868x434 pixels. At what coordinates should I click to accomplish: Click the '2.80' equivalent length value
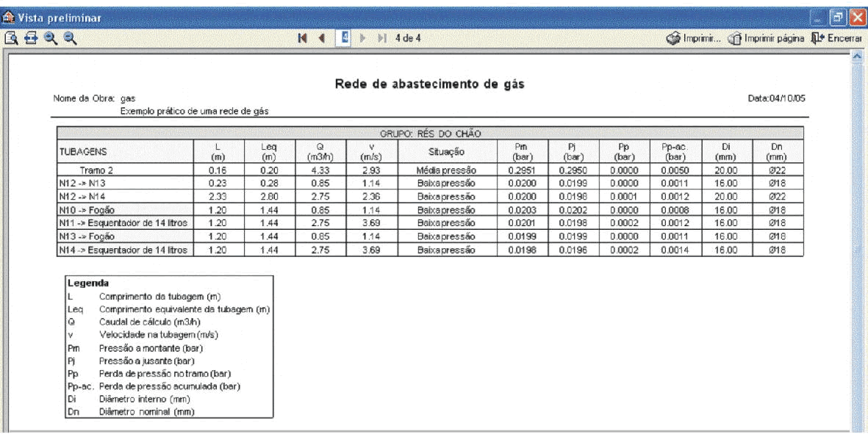[x=269, y=197]
